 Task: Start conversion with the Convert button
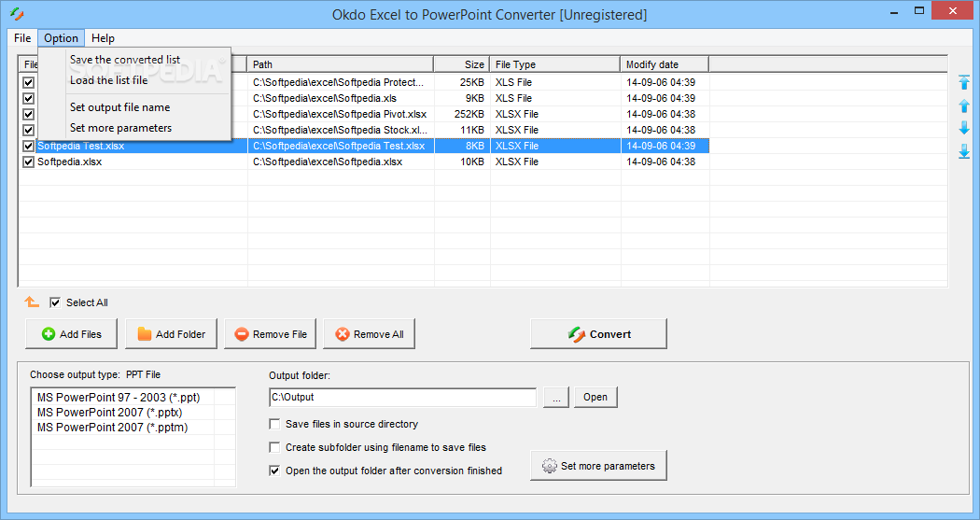coord(599,334)
